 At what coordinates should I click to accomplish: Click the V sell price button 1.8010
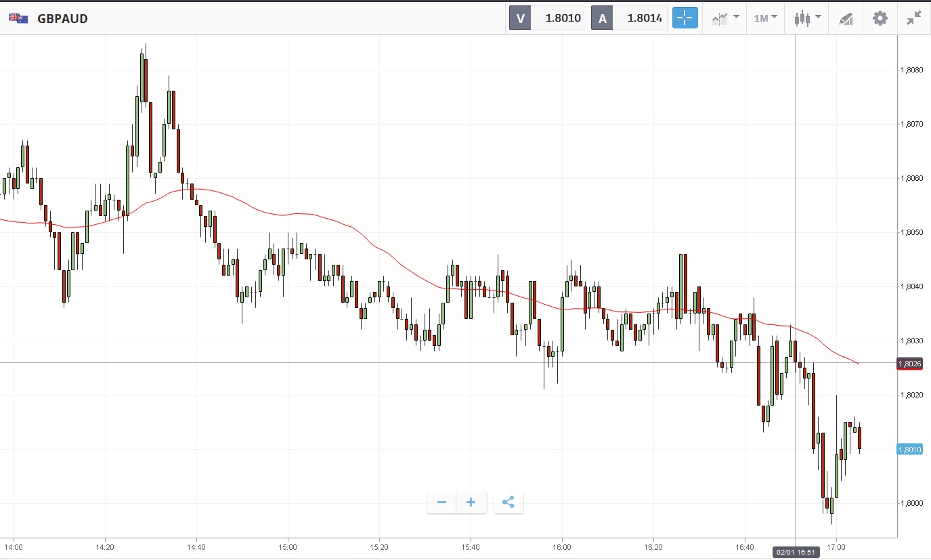pos(547,18)
